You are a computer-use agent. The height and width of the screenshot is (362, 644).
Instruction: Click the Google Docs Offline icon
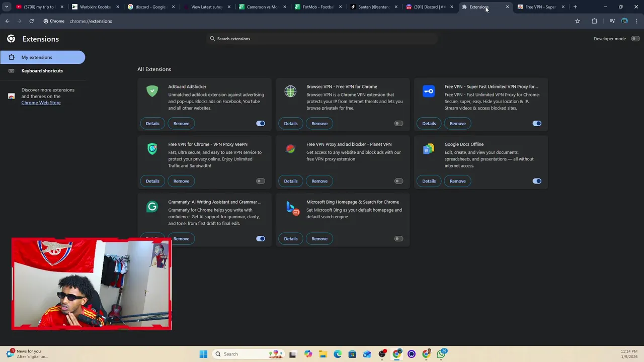click(x=429, y=149)
